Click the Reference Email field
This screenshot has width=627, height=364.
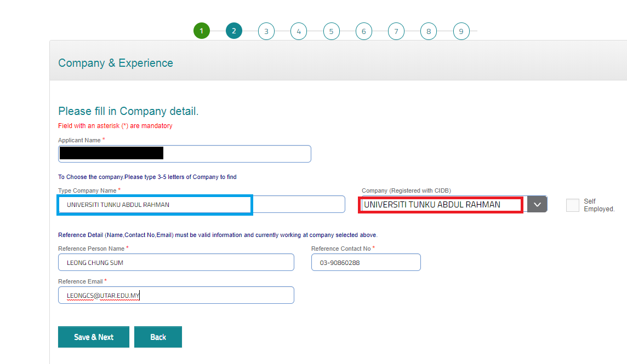tap(176, 295)
